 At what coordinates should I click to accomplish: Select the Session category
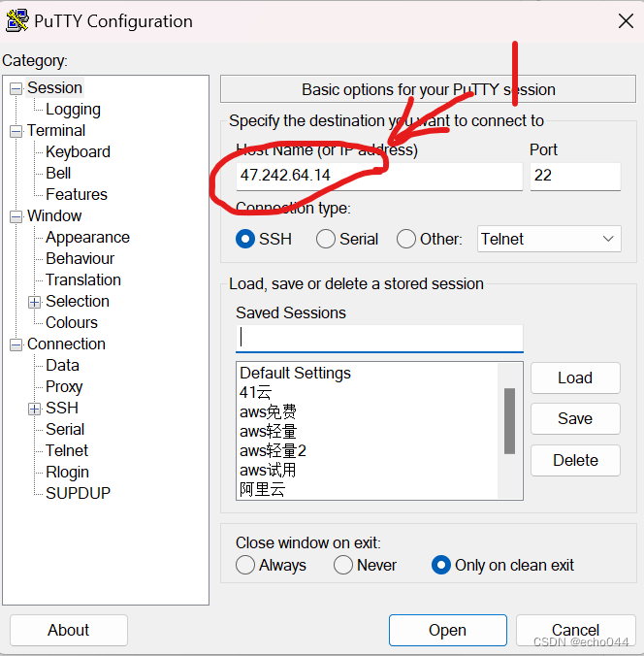54,88
